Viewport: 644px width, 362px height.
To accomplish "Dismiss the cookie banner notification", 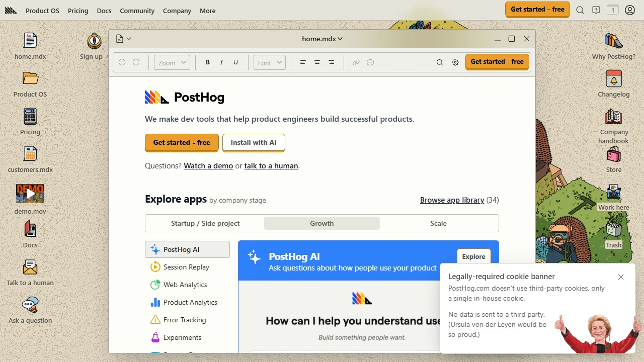I will (x=620, y=277).
